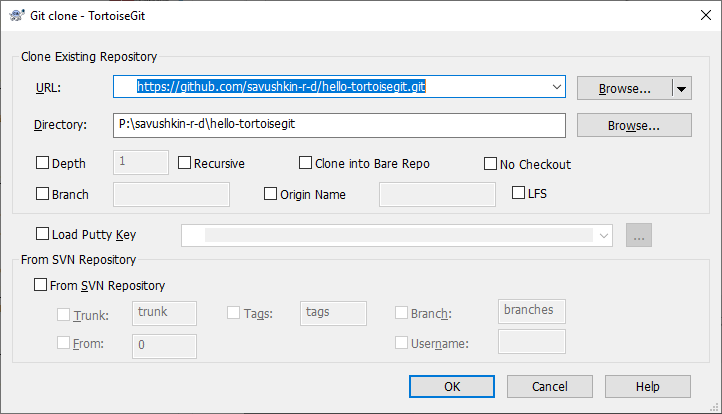Check the disabled Trunk checkbox
The width and height of the screenshot is (722, 414).
pos(64,315)
